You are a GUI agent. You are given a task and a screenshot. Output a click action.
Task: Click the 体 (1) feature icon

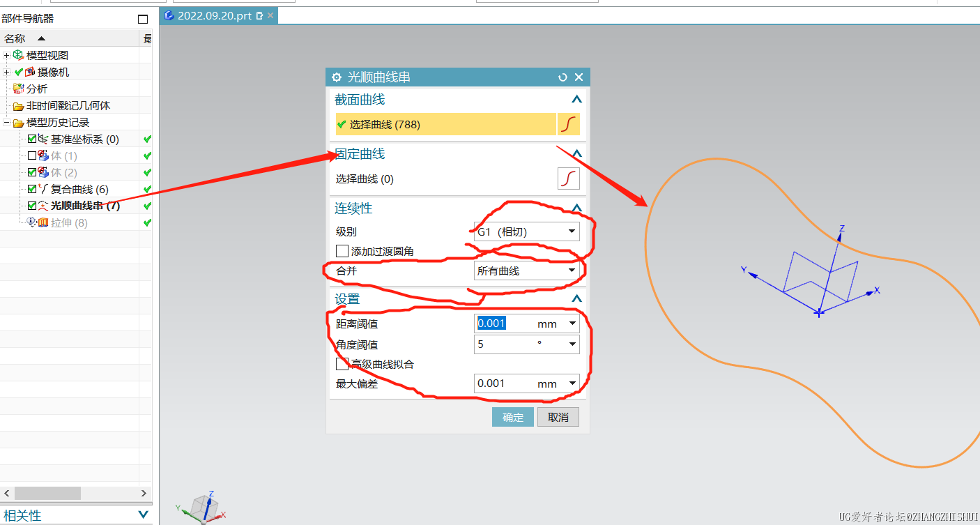[x=43, y=155]
